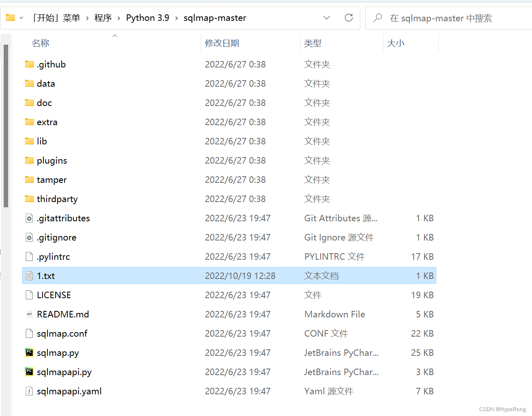The image size is (532, 416).
Task: Select the data folder name
Action: [x=46, y=83]
